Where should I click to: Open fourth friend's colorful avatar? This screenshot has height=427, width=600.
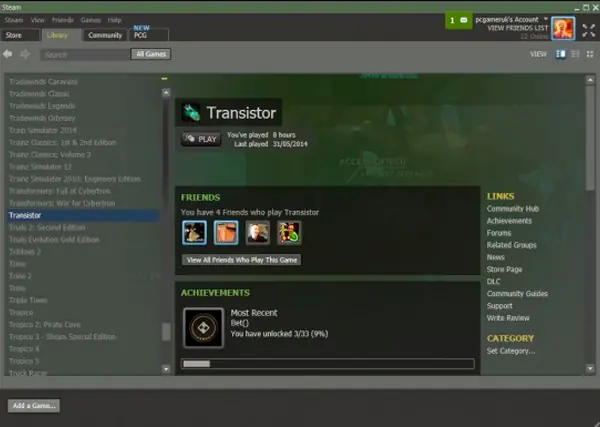[289, 233]
